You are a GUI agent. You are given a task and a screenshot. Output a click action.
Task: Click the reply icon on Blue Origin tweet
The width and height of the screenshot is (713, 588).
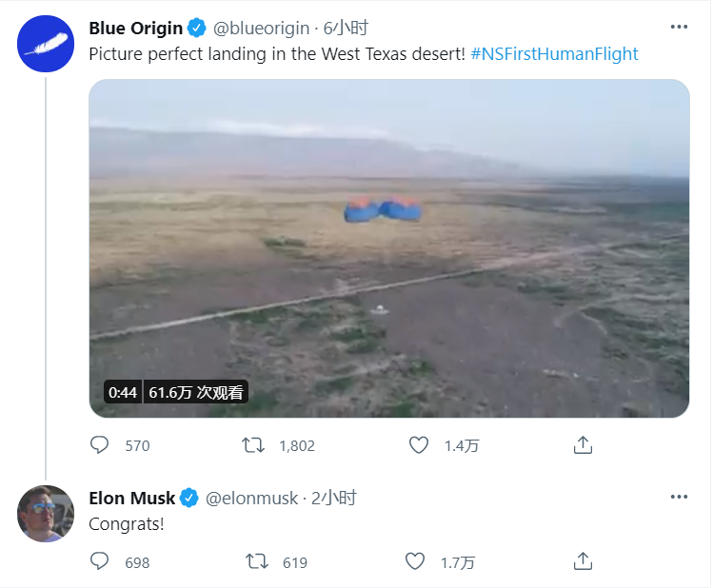99,445
